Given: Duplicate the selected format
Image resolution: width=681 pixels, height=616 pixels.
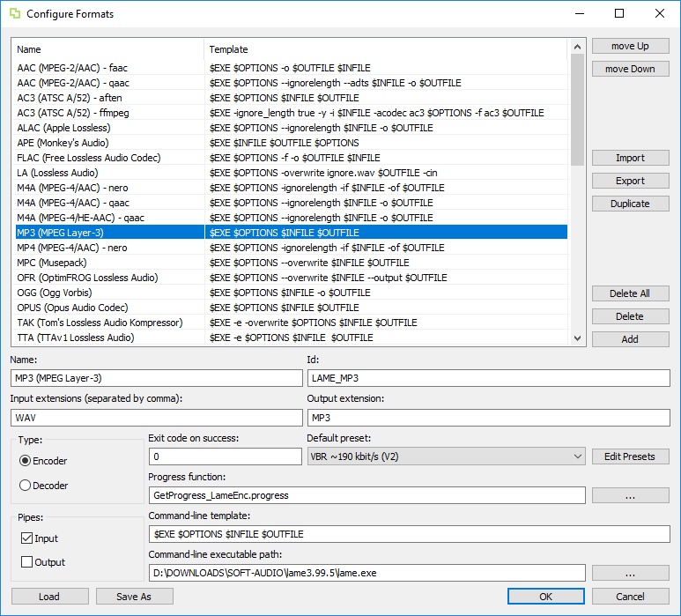Looking at the screenshot, I should pos(630,204).
